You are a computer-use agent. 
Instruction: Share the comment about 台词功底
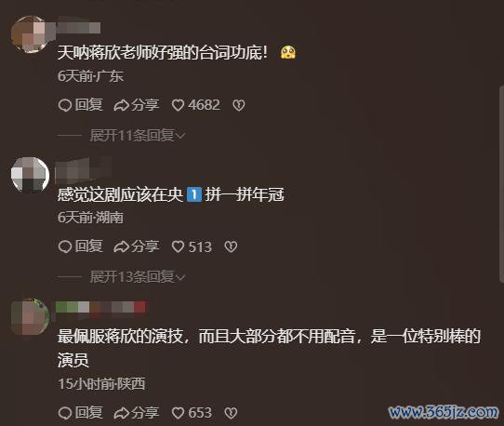pyautogui.click(x=137, y=105)
